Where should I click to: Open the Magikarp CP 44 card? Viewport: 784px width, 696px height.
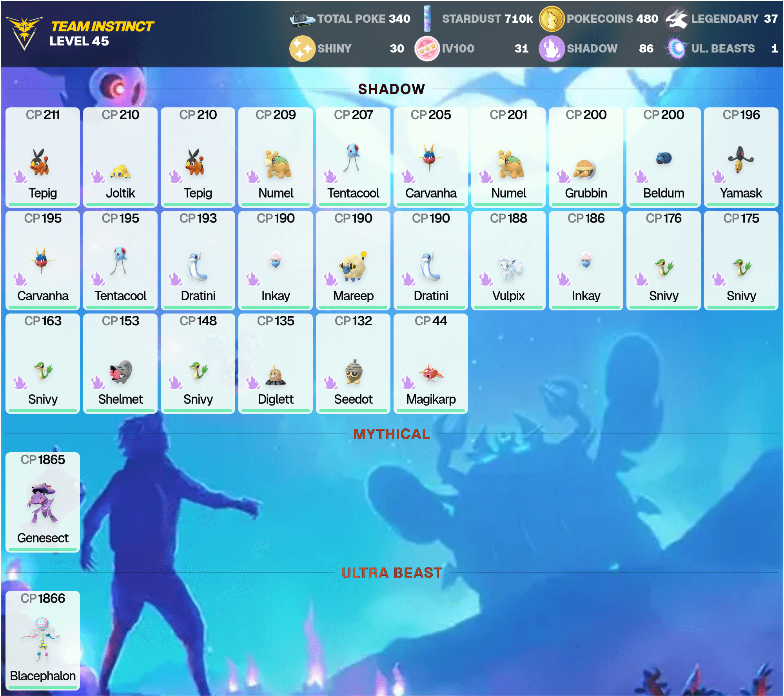pyautogui.click(x=431, y=363)
